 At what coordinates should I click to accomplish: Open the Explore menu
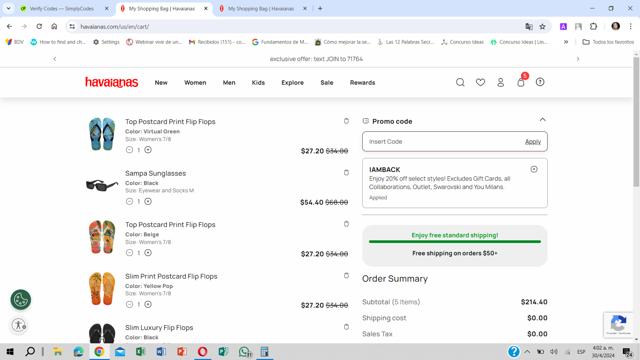click(292, 82)
